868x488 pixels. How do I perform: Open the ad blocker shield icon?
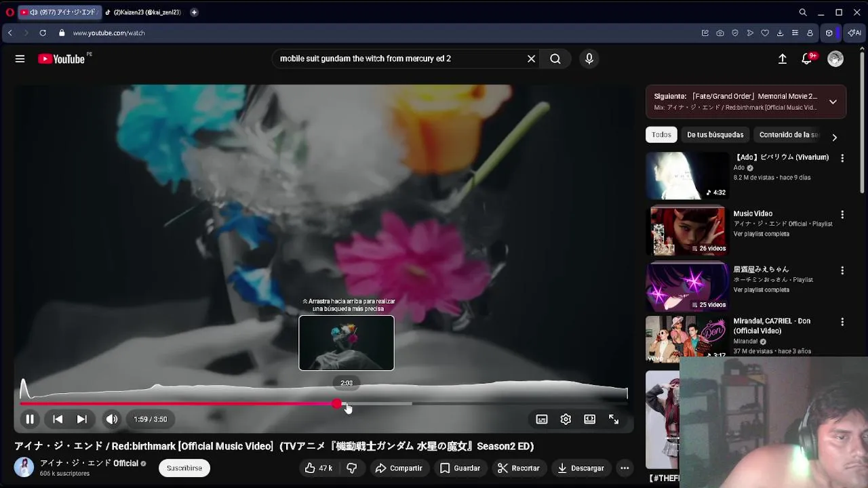tap(735, 33)
